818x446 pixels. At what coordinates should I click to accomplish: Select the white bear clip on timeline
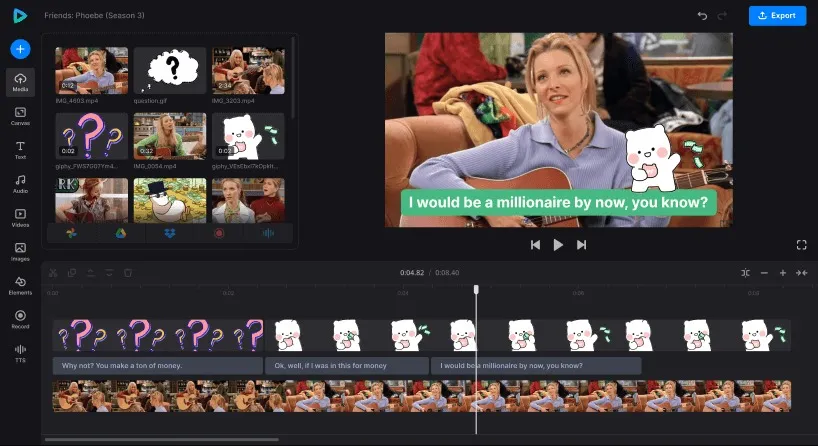[x=528, y=335]
